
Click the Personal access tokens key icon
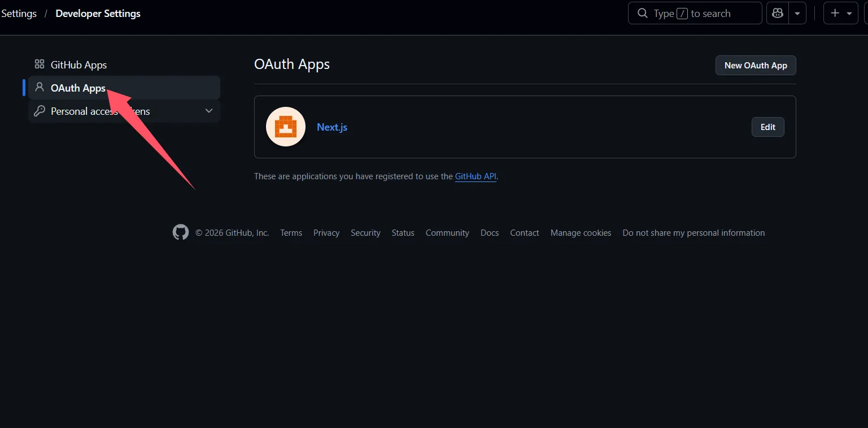point(40,111)
